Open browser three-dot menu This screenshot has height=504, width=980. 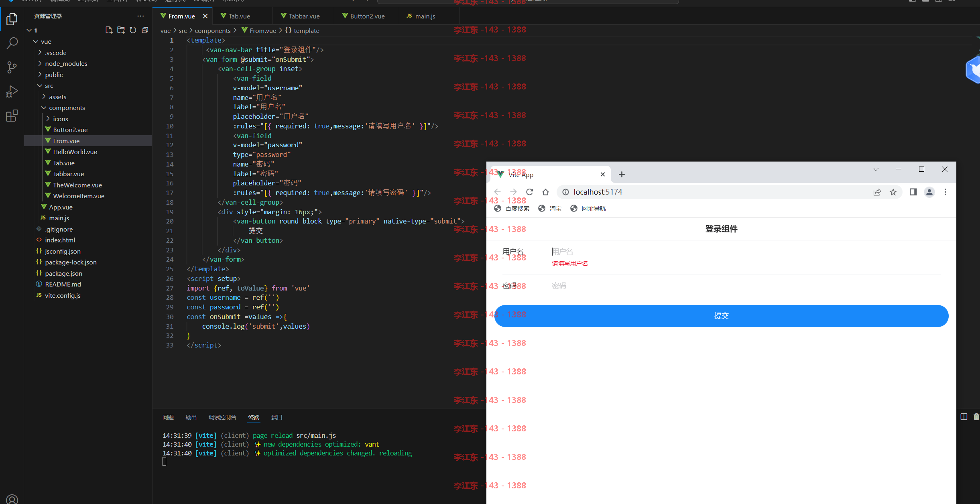click(945, 192)
